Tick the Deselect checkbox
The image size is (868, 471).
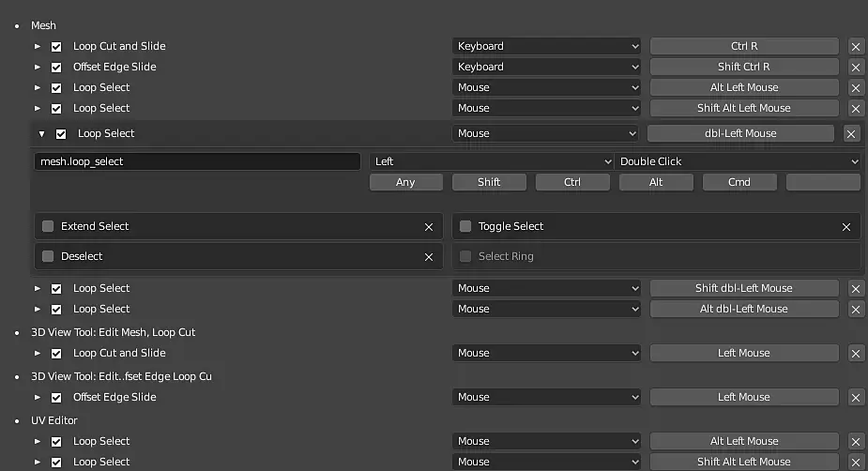coord(48,256)
